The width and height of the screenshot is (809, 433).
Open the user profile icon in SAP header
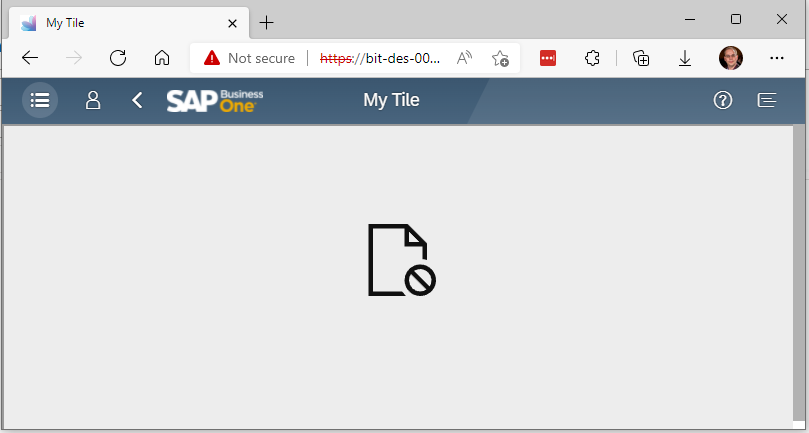[93, 100]
